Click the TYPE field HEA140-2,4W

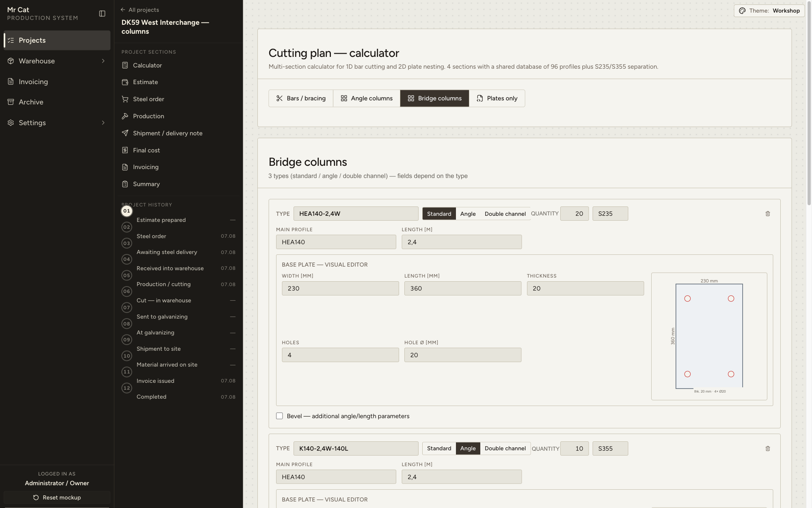tap(356, 214)
